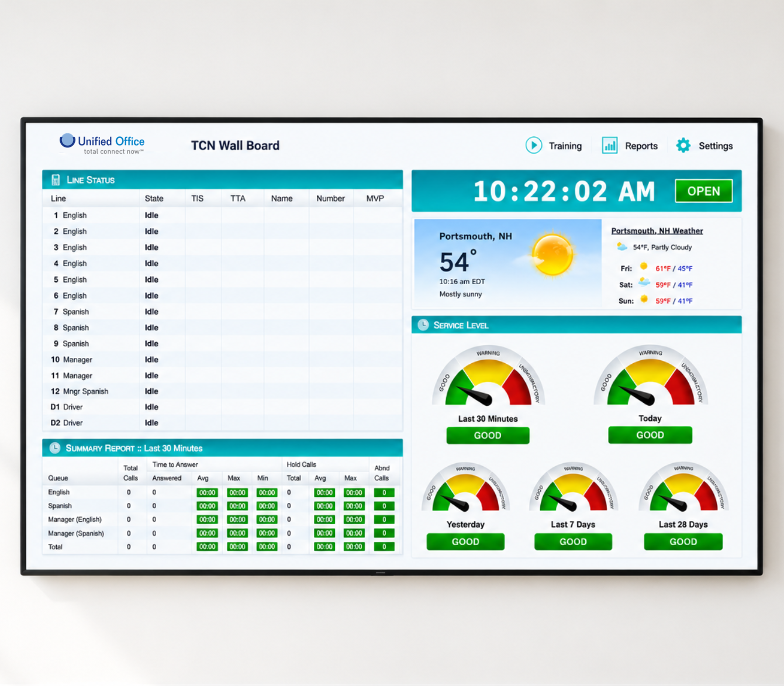The image size is (784, 686).
Task: Click the Line Status phone icon
Action: coord(56,180)
